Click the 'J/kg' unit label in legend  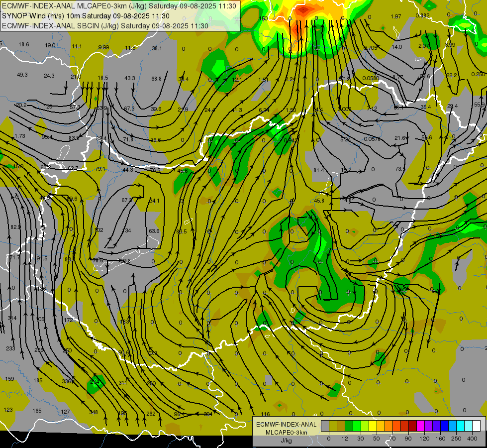pyautogui.click(x=286, y=441)
